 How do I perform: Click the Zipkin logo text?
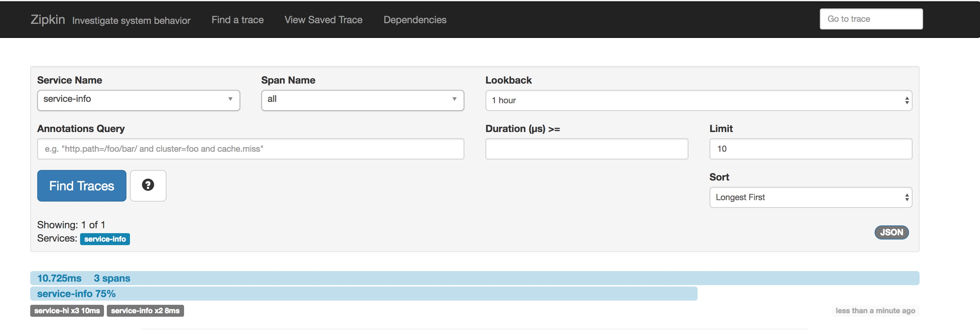[x=47, y=19]
